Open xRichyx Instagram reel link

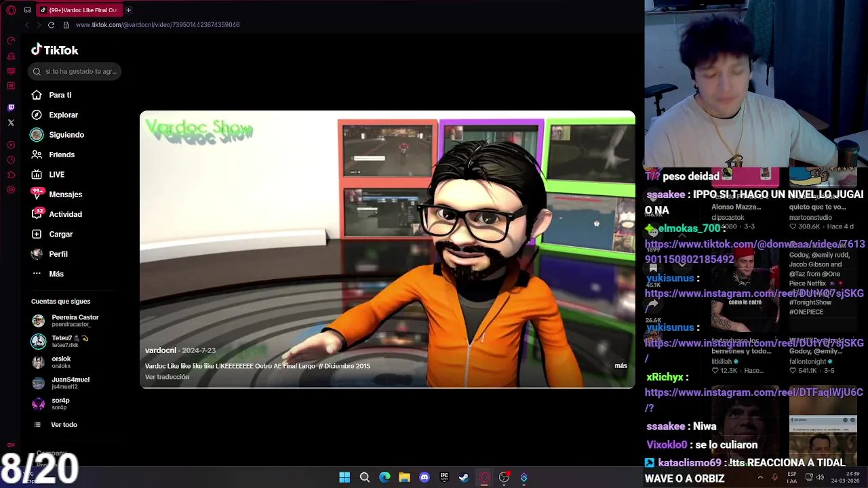pos(753,400)
